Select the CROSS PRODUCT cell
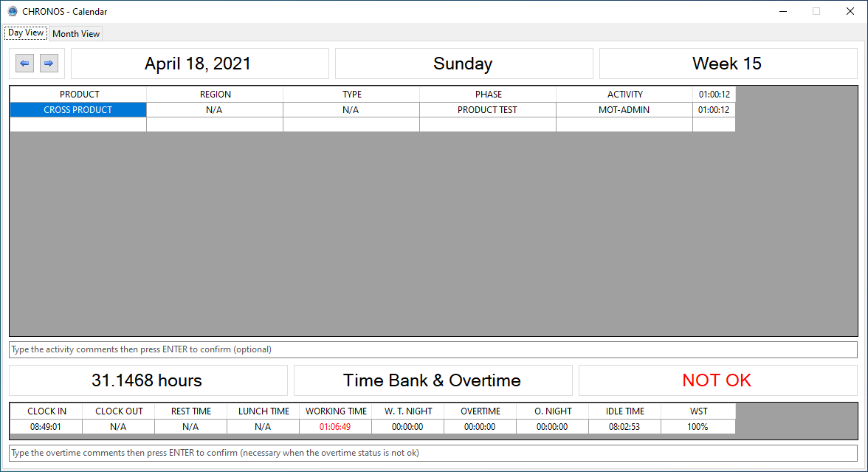This screenshot has height=472, width=868. [x=78, y=109]
